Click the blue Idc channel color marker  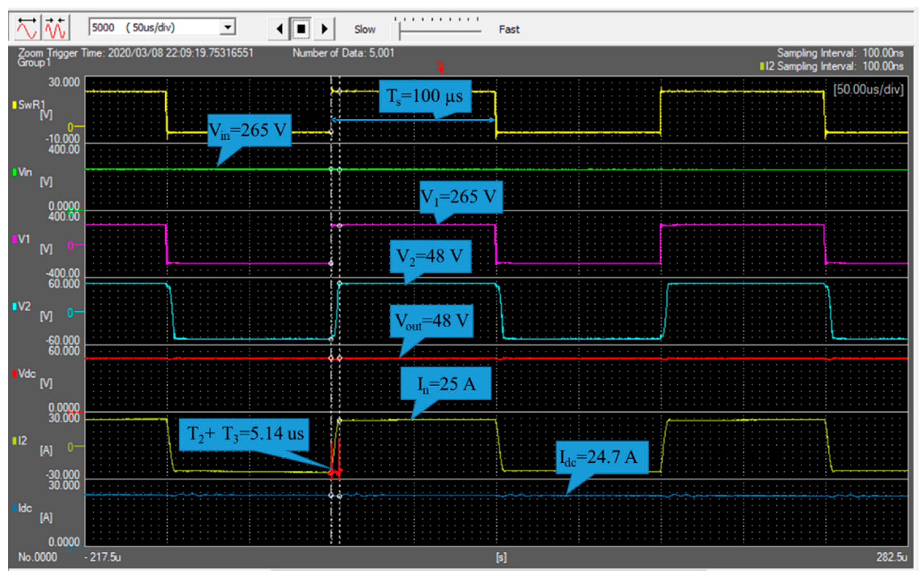[x=14, y=508]
